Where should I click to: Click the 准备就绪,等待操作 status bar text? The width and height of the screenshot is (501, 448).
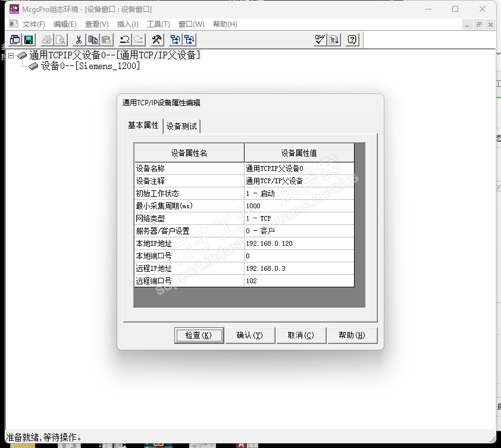point(44,437)
